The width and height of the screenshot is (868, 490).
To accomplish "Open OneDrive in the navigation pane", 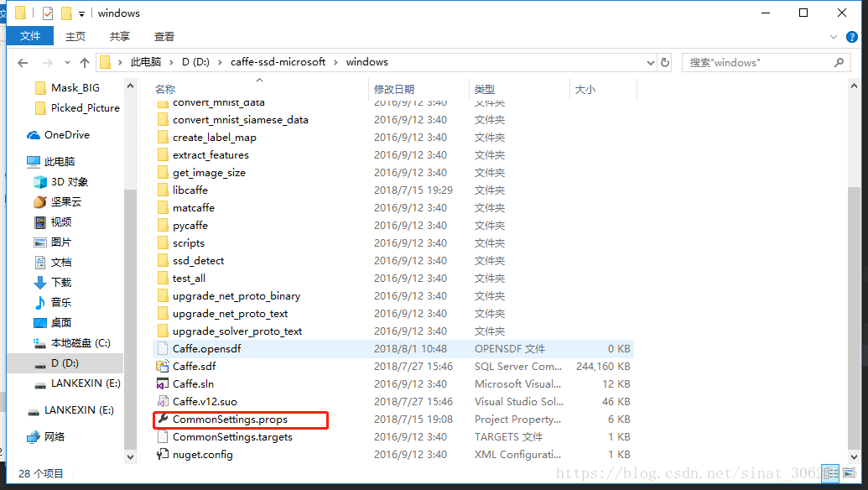I will pos(66,134).
